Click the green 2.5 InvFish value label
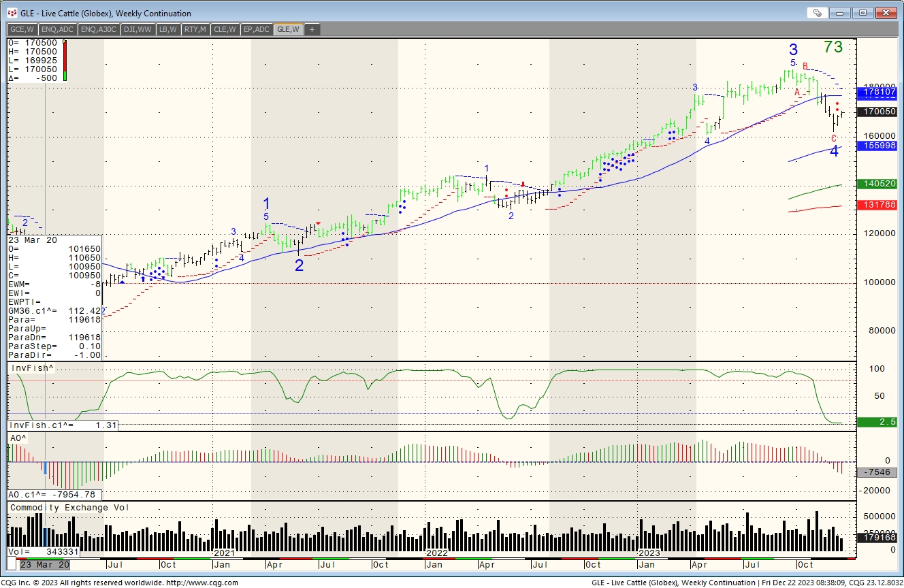 point(878,423)
